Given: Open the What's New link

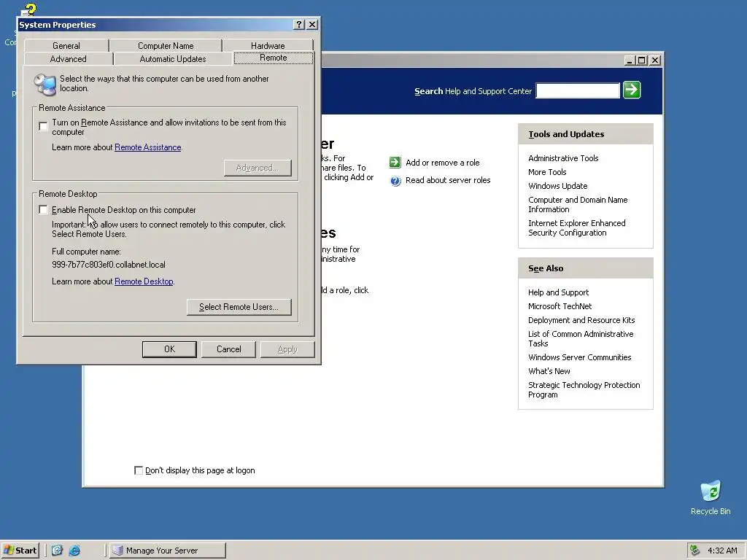Looking at the screenshot, I should (x=549, y=371).
